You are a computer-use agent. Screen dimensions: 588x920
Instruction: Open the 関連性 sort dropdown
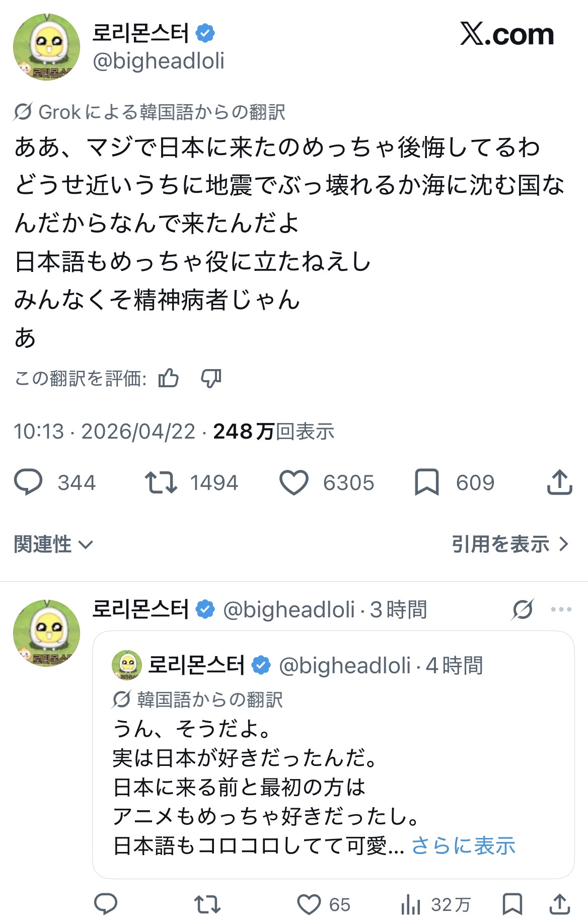pos(53,544)
